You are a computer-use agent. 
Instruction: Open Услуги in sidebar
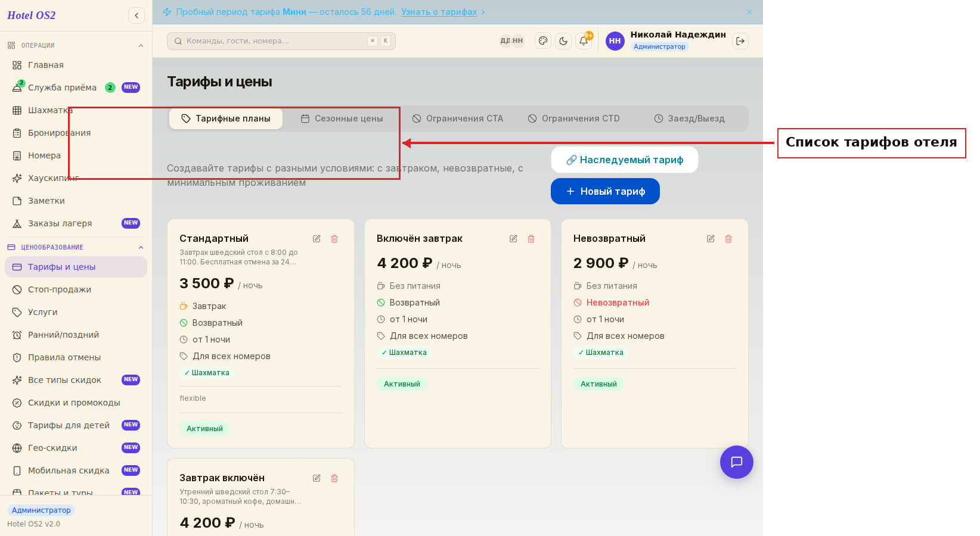pos(76,312)
